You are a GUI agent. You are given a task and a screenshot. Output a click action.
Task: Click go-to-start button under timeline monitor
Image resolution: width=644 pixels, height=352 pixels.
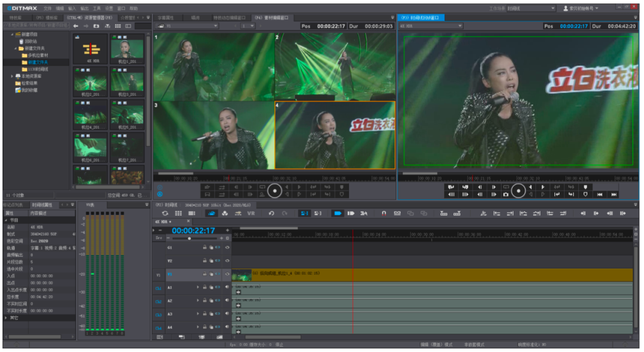coord(600,194)
